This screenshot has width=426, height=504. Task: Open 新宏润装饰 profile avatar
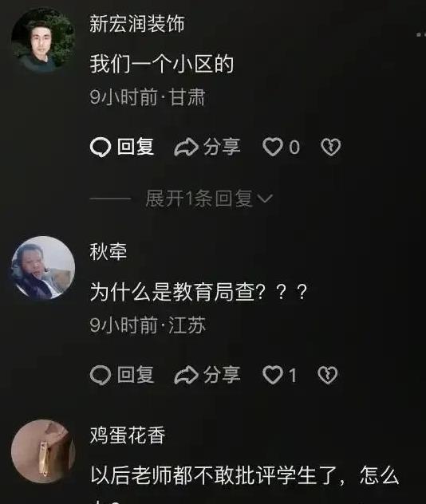pyautogui.click(x=43, y=40)
